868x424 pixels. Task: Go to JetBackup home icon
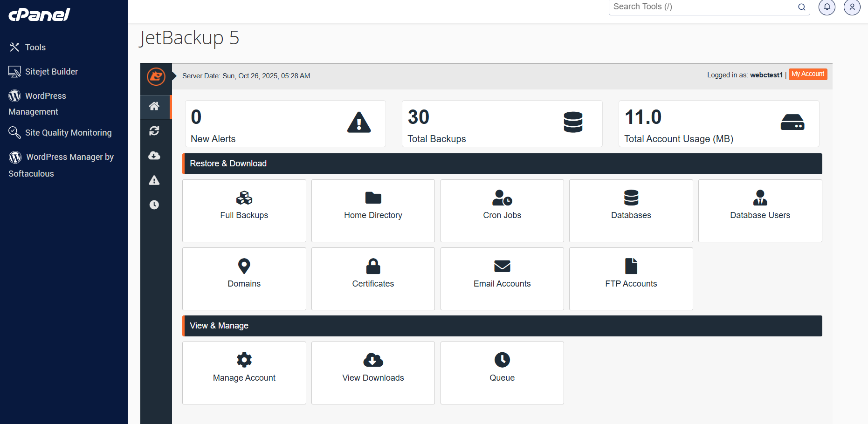(x=154, y=106)
